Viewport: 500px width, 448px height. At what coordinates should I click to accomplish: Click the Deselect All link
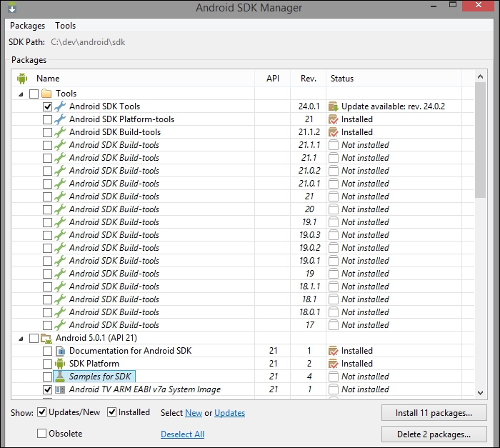pyautogui.click(x=182, y=434)
